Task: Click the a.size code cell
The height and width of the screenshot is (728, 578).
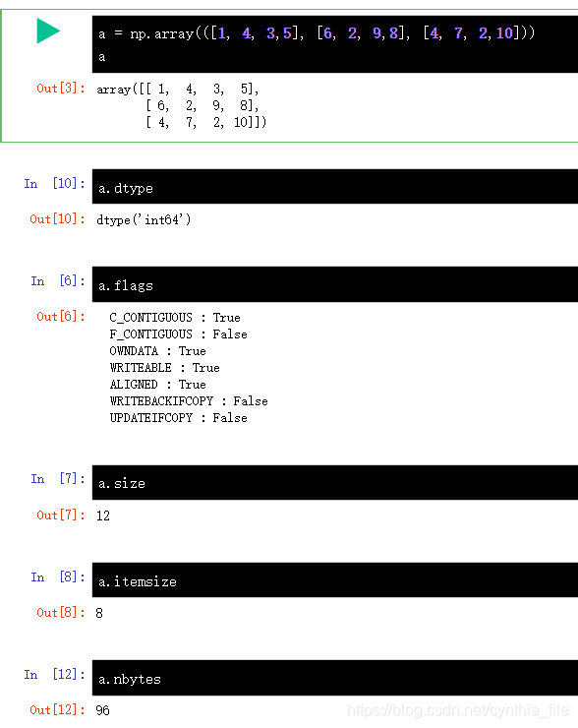Action: tap(335, 482)
